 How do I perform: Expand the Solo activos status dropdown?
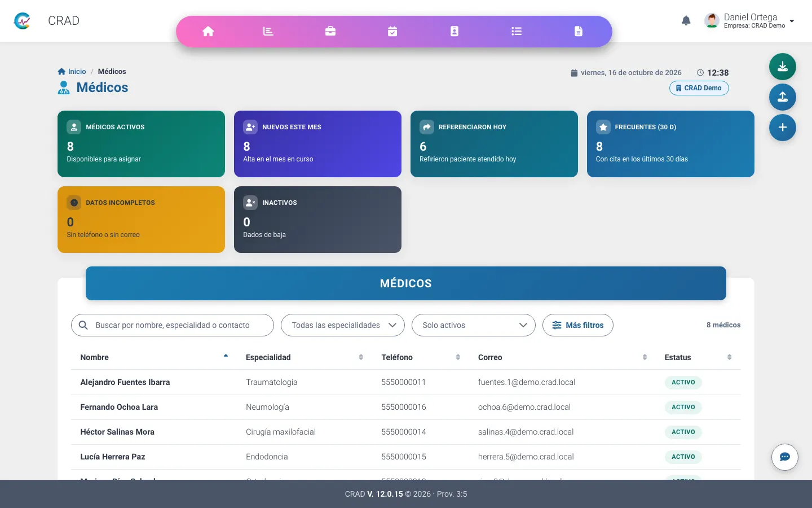[474, 325]
